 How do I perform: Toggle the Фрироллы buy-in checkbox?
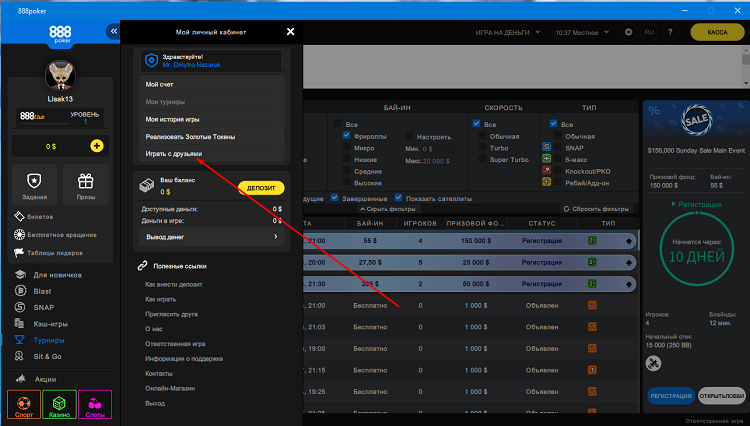(347, 135)
